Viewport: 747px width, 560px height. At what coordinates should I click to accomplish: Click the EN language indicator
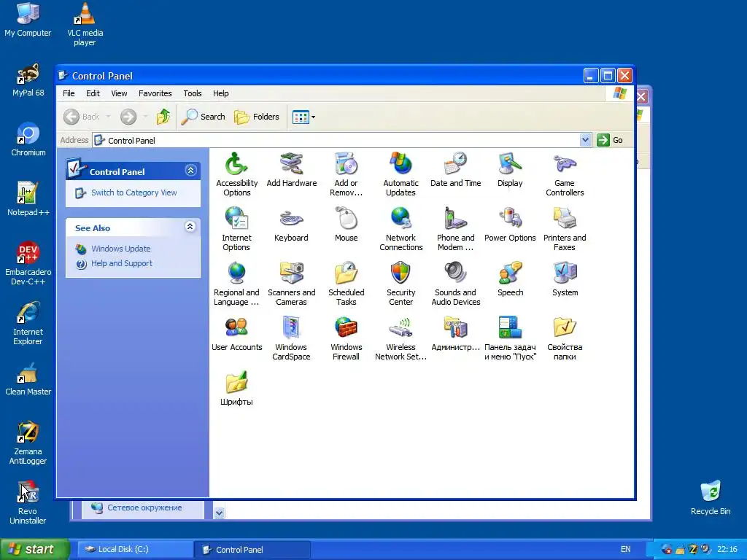tap(625, 549)
